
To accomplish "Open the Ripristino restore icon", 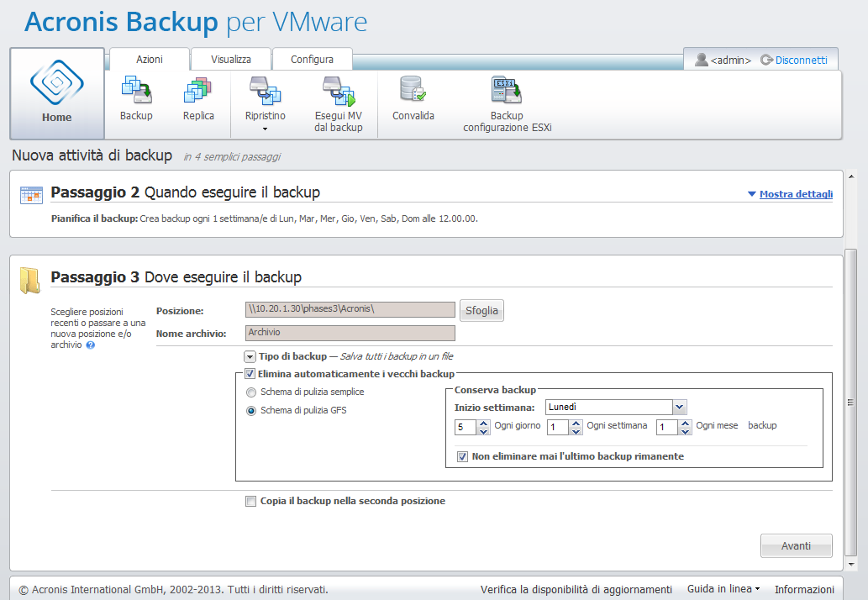I will [x=266, y=91].
